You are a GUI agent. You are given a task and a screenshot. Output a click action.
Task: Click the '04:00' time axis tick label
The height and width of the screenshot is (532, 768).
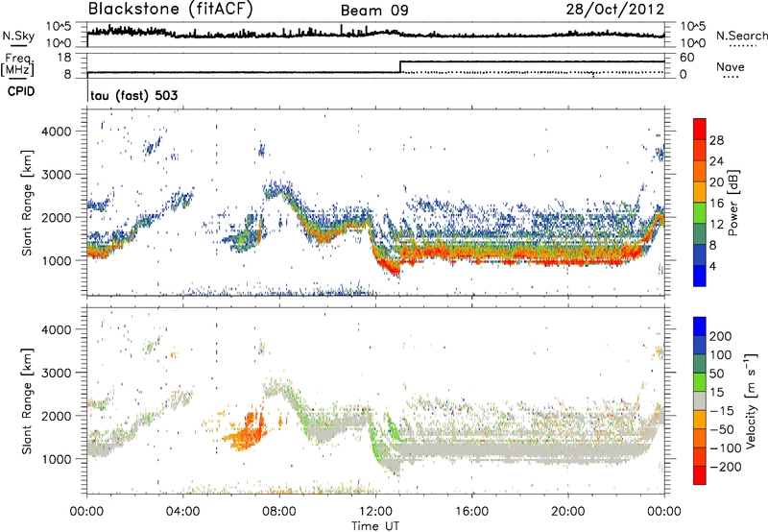pos(182,512)
